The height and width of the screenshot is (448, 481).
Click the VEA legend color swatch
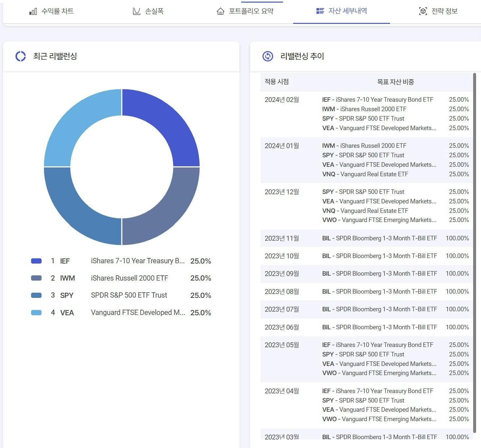click(36, 313)
